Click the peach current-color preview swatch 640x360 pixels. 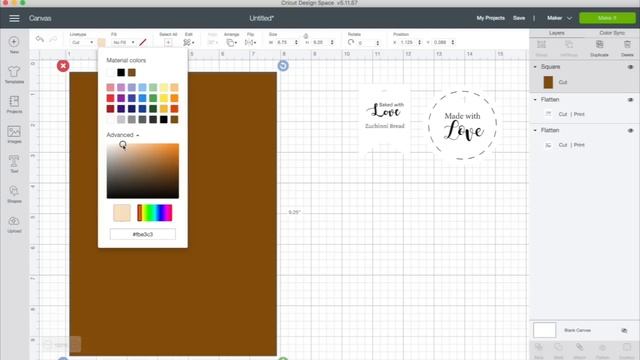[x=122, y=213]
